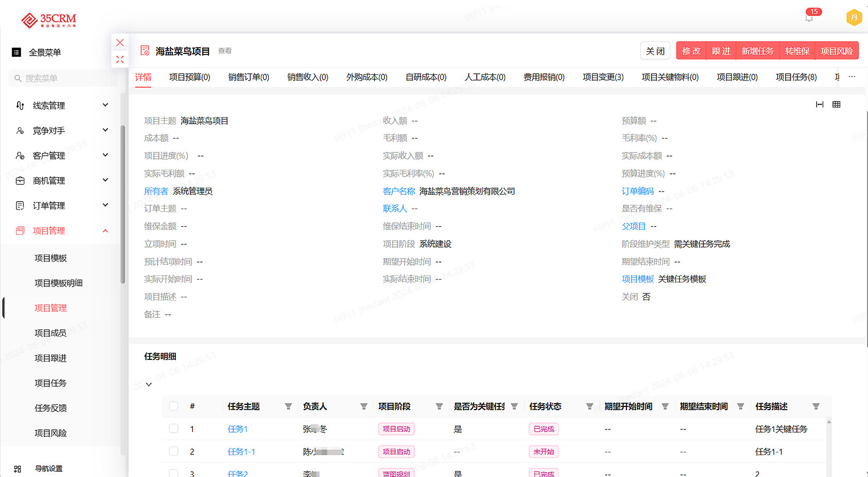This screenshot has height=477, width=868.
Task: Open the notification bell with badge 15
Action: point(809,18)
